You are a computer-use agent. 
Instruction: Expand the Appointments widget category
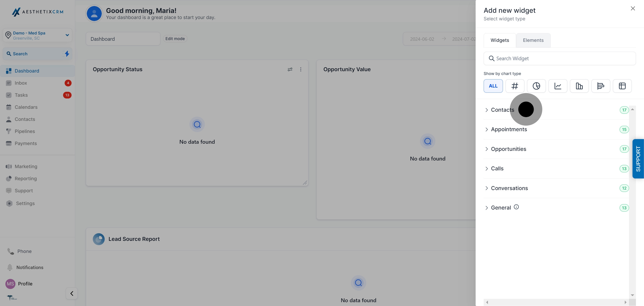[x=509, y=129]
